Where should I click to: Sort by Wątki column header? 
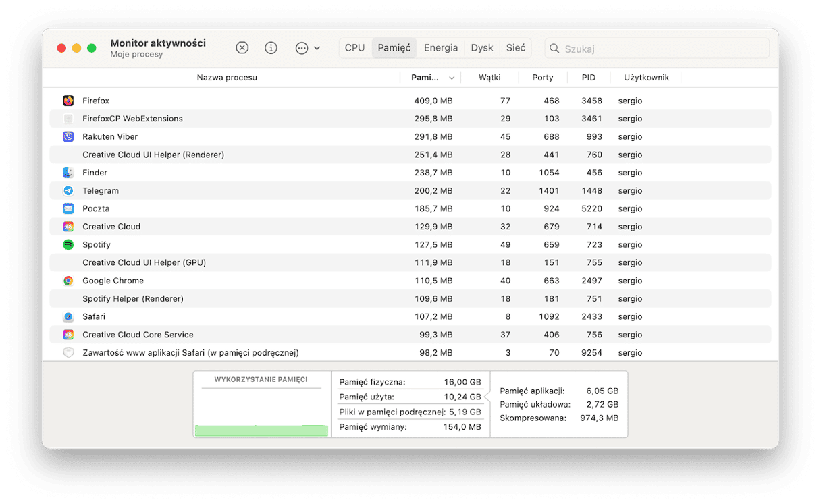pos(489,78)
